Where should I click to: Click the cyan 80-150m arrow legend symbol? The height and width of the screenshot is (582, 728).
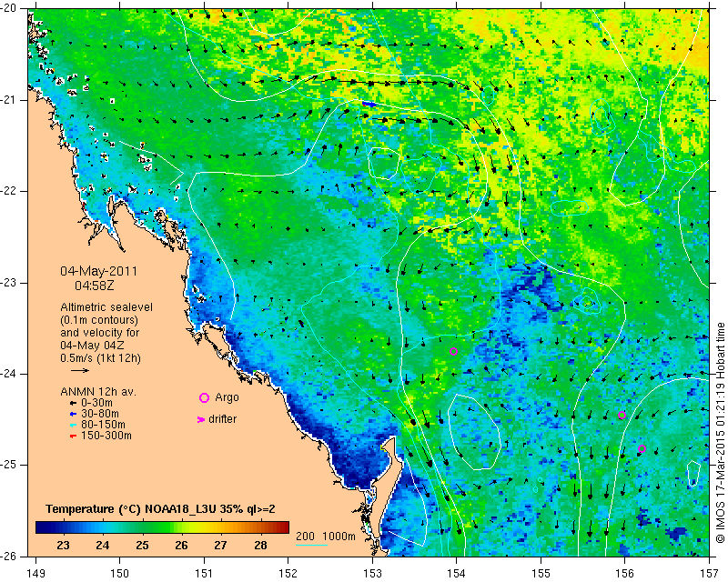pyautogui.click(x=73, y=425)
